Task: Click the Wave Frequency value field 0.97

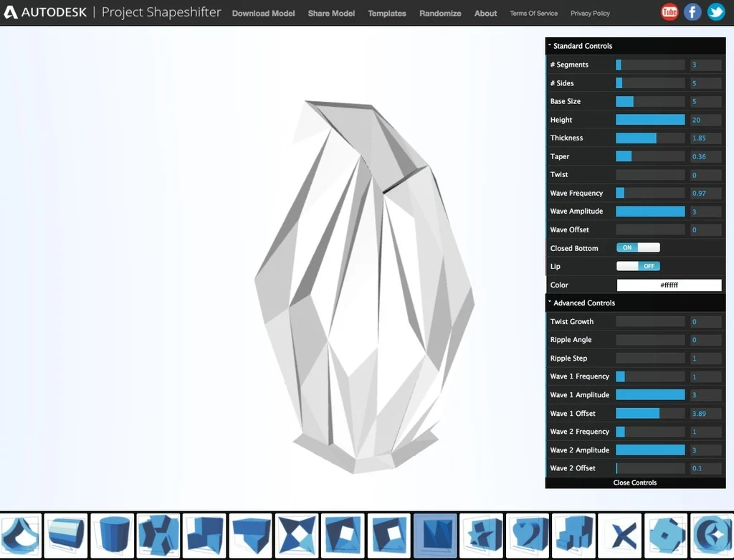Action: 706,193
